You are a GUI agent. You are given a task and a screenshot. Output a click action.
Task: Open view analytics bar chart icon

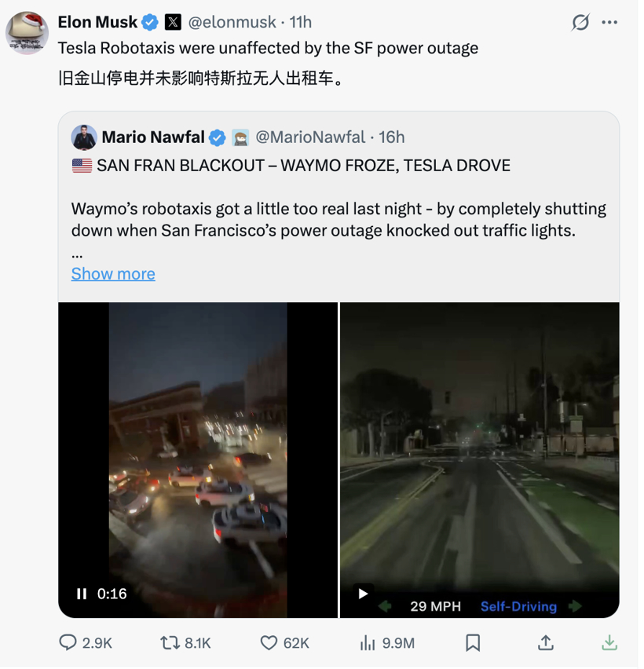pyautogui.click(x=368, y=643)
